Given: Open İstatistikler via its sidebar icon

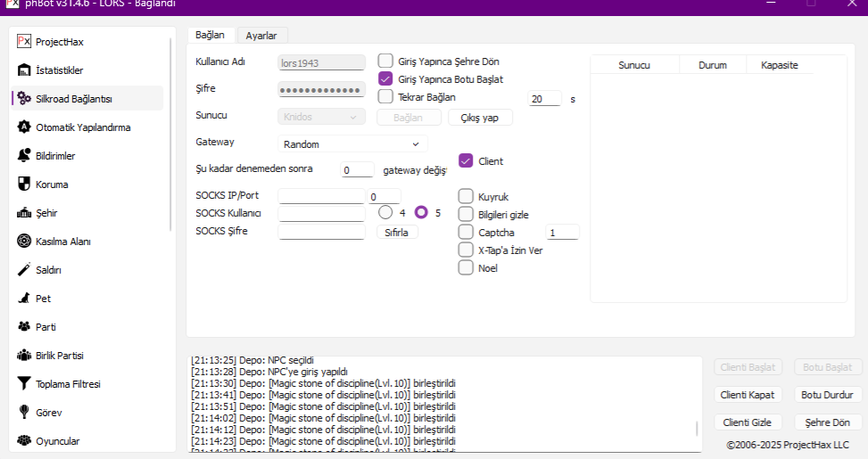Looking at the screenshot, I should pos(24,70).
